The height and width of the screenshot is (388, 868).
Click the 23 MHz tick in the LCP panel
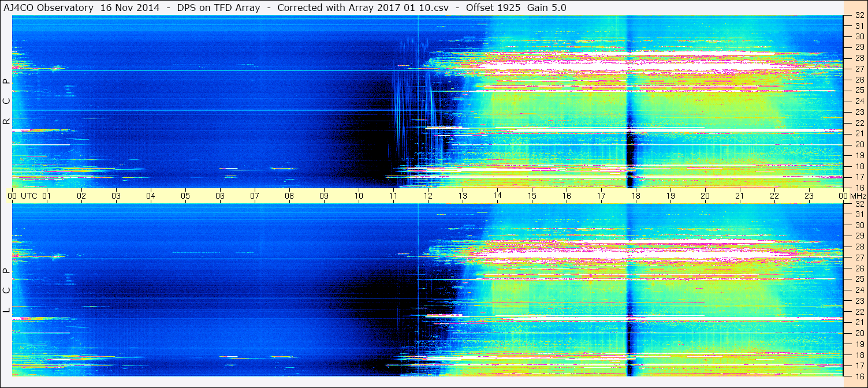click(x=859, y=301)
